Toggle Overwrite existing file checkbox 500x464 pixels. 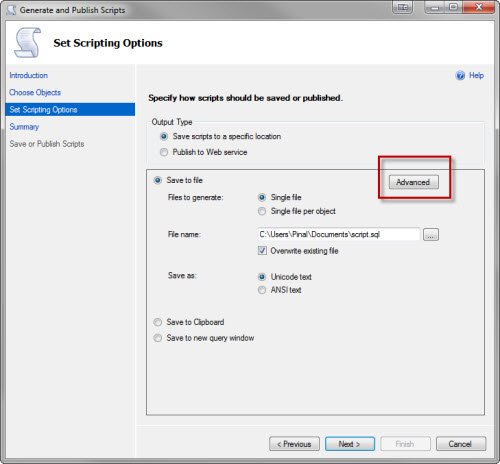(262, 251)
